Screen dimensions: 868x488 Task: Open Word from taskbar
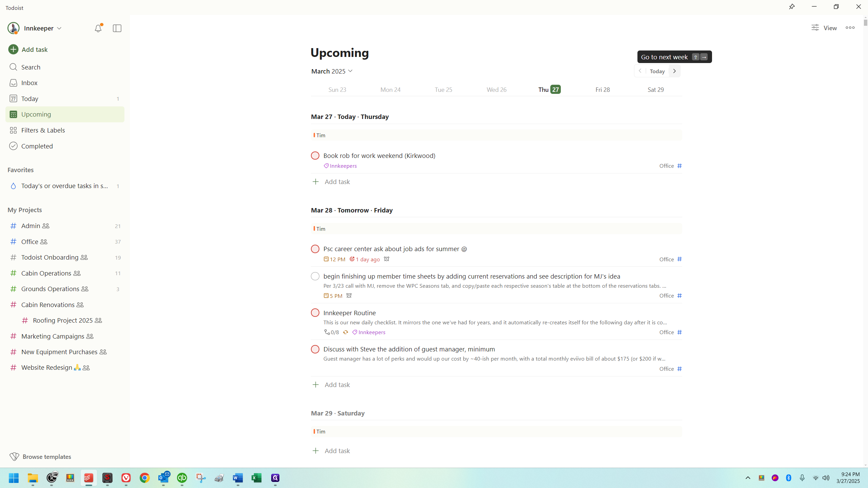coord(238,478)
